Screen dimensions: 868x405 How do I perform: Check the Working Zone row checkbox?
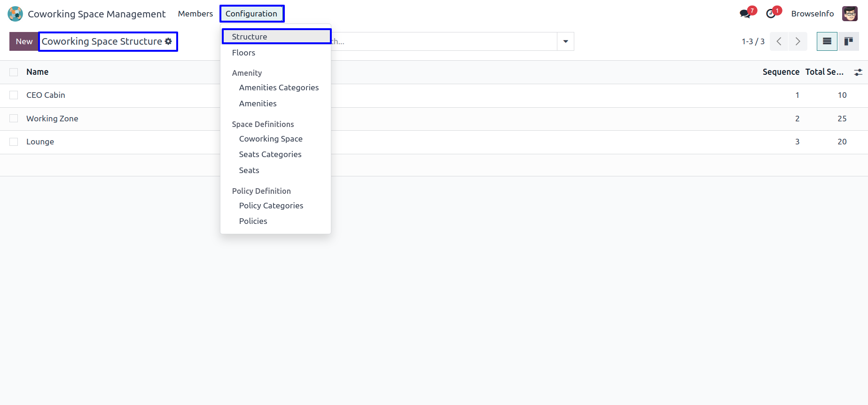(x=14, y=119)
